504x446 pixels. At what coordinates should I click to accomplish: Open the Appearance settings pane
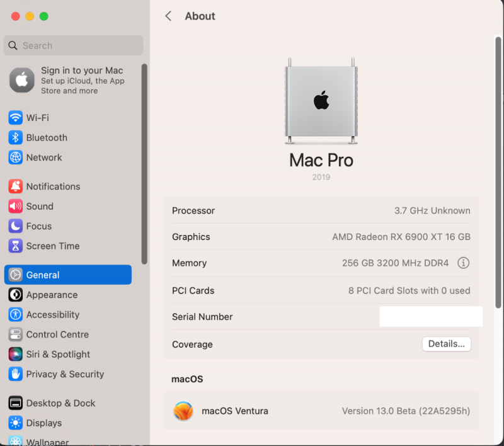(52, 295)
